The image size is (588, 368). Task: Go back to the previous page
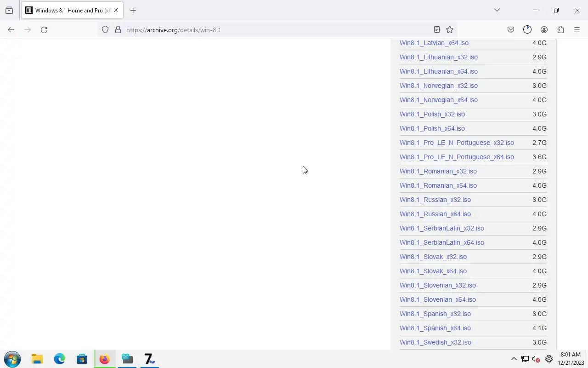[11, 30]
